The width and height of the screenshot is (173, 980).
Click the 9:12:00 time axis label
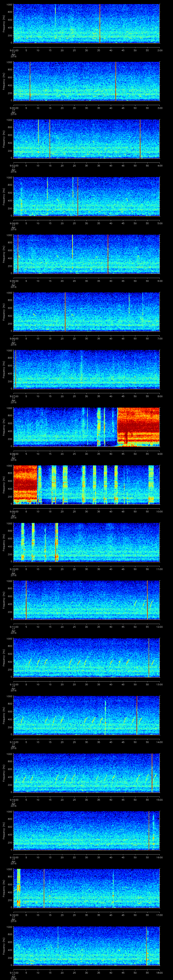[14, 684]
